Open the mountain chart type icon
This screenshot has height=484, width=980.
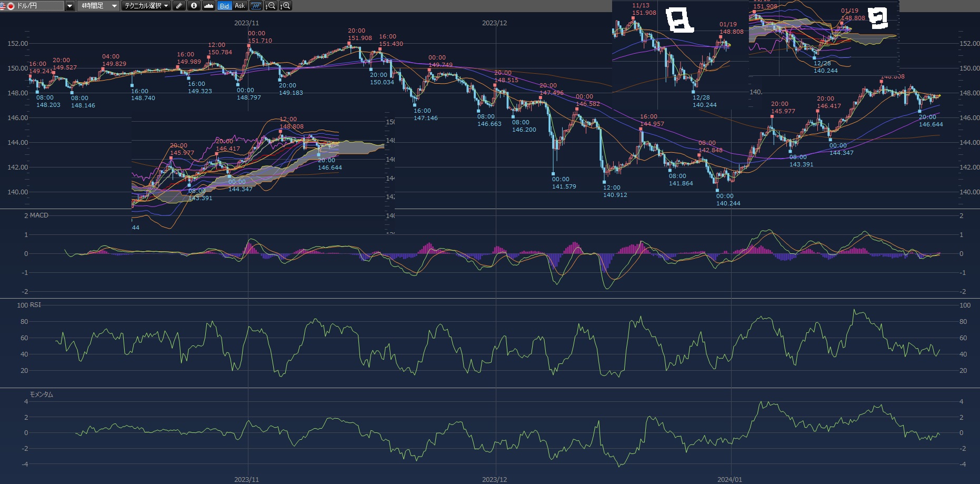tap(208, 6)
